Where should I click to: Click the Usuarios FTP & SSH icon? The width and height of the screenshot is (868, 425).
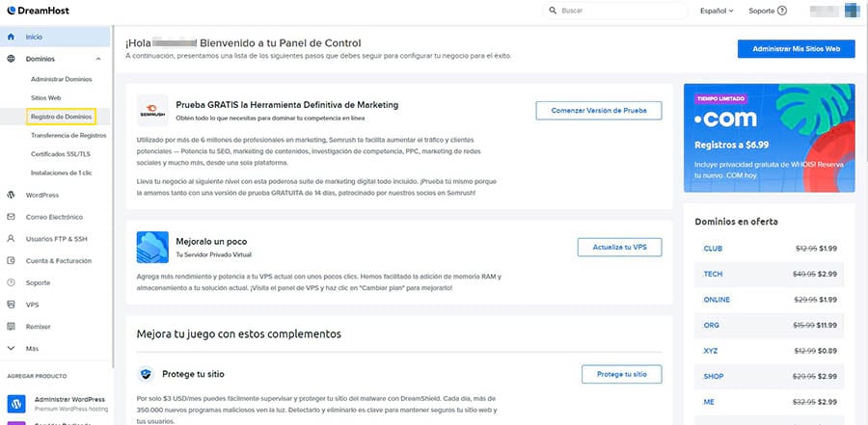pos(11,238)
